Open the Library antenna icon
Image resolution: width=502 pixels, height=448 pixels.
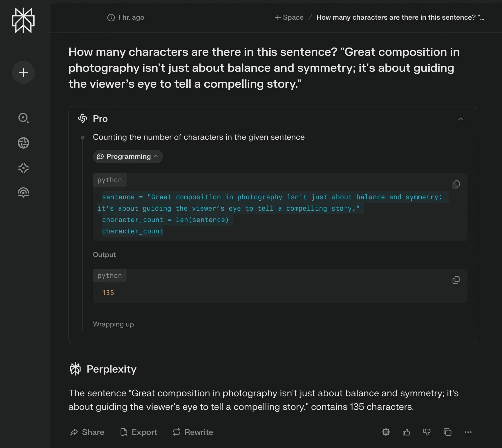click(x=23, y=193)
